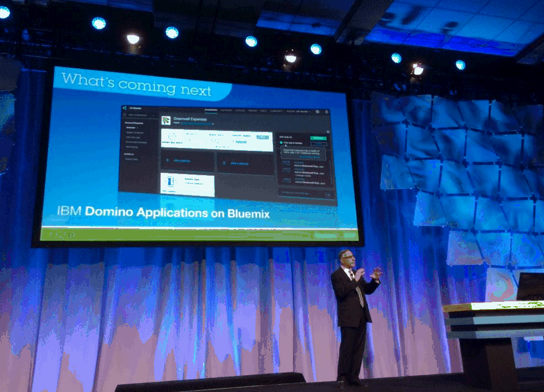Screen dimensions: 544x392
Task: Click the round icon in the bottom-right estimate bar
Action: pos(328,195)
